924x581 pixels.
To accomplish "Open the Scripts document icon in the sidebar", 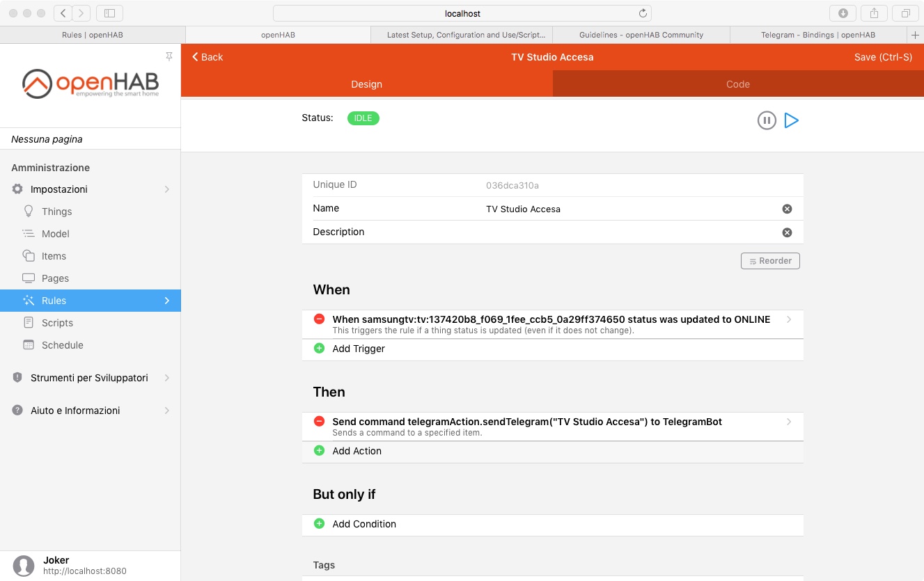I will point(29,323).
